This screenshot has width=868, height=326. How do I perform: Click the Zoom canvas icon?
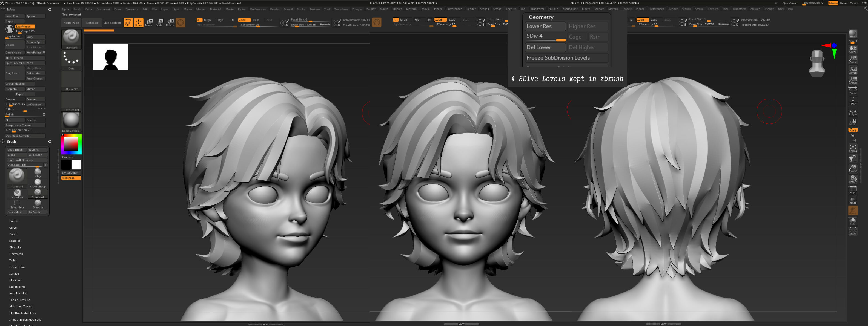[x=853, y=60]
